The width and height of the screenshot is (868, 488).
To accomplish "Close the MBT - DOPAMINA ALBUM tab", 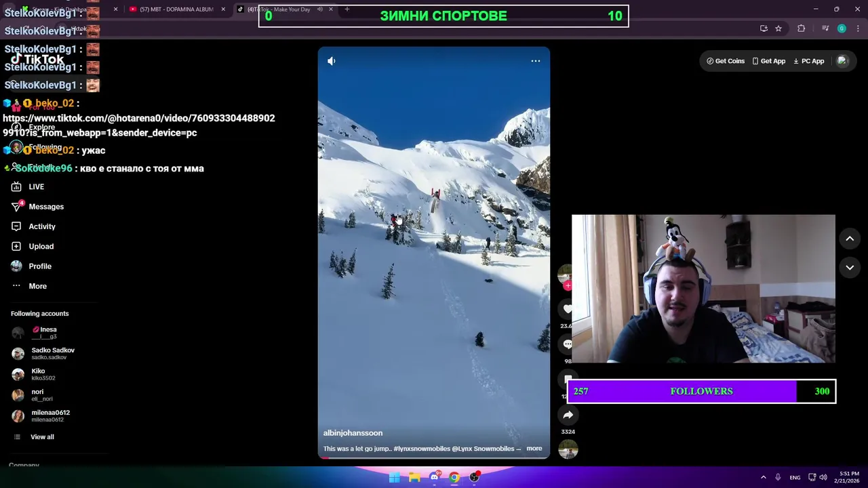I will pyautogui.click(x=223, y=9).
